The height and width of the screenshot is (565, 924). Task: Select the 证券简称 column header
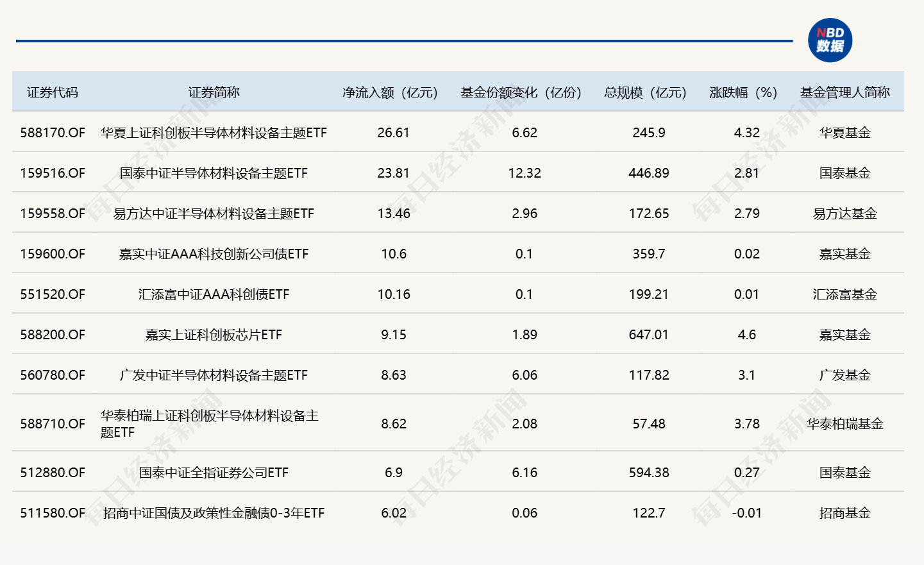(214, 92)
